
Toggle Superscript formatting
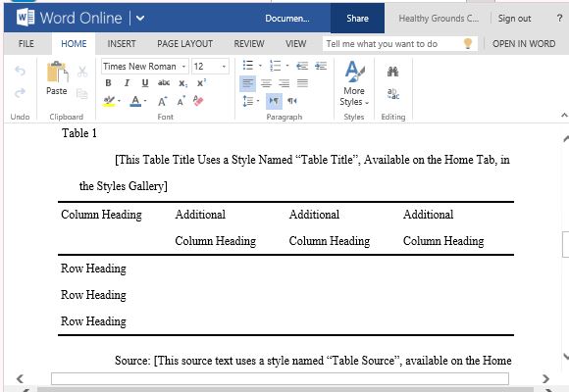pos(201,82)
